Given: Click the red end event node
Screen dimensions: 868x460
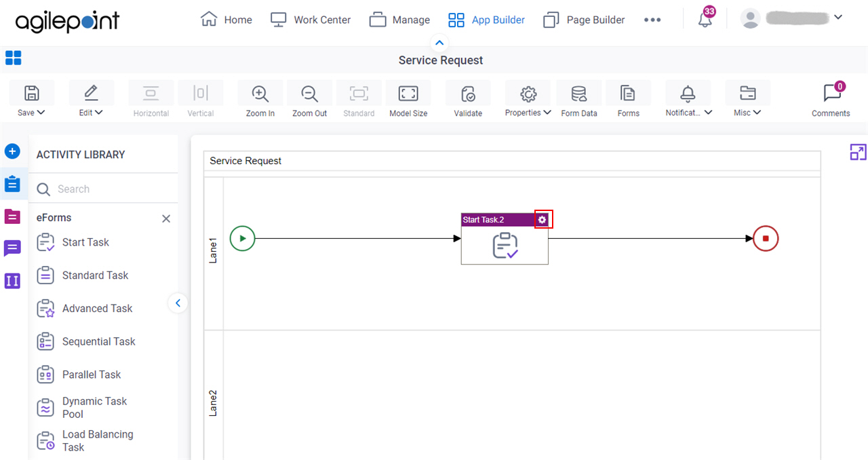Looking at the screenshot, I should [766, 238].
